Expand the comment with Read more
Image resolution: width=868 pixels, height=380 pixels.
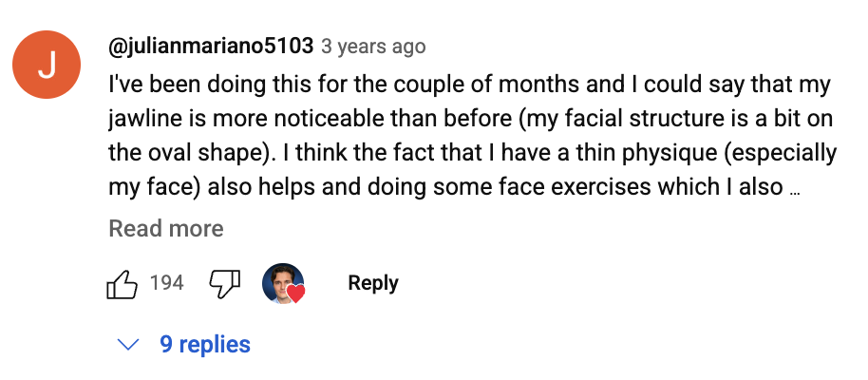(x=166, y=228)
